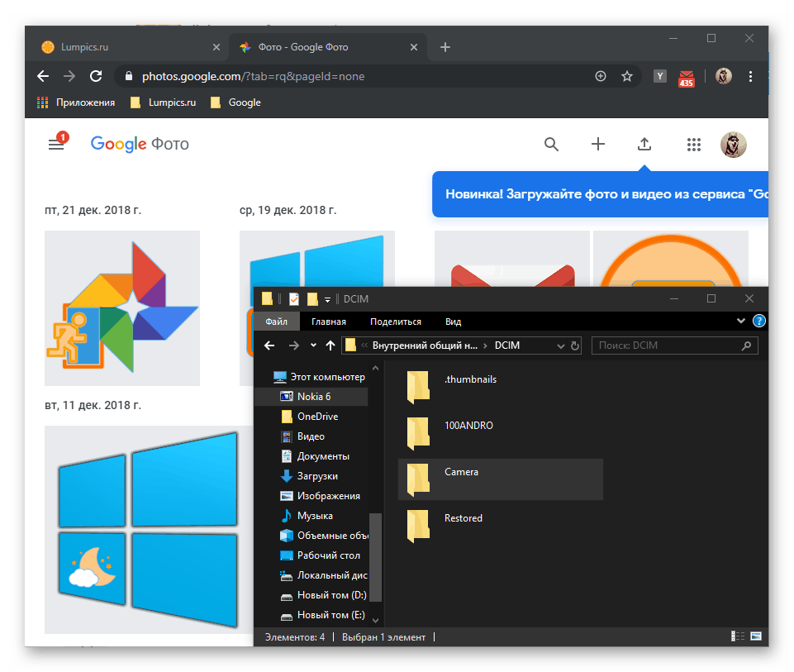Click the Поиск: DCIM search field

coord(674,346)
